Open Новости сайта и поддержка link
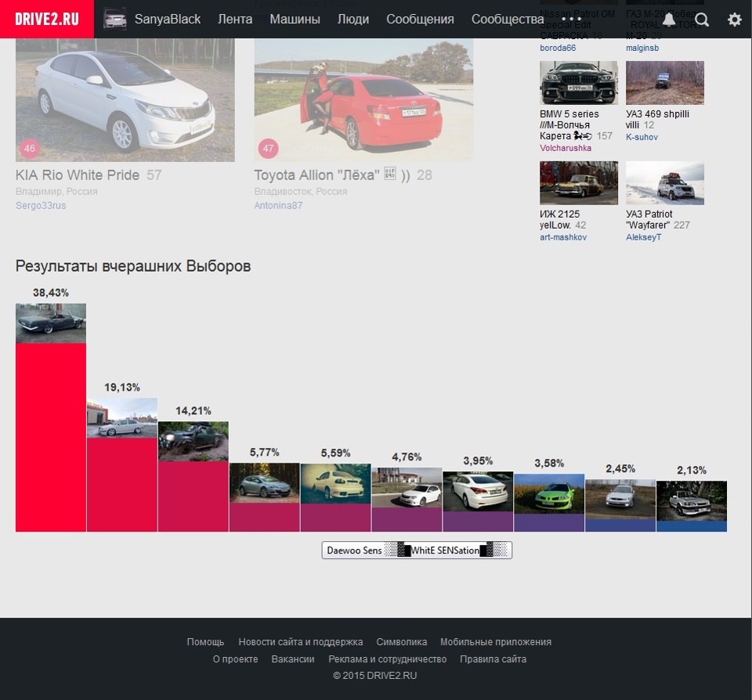 tap(301, 642)
